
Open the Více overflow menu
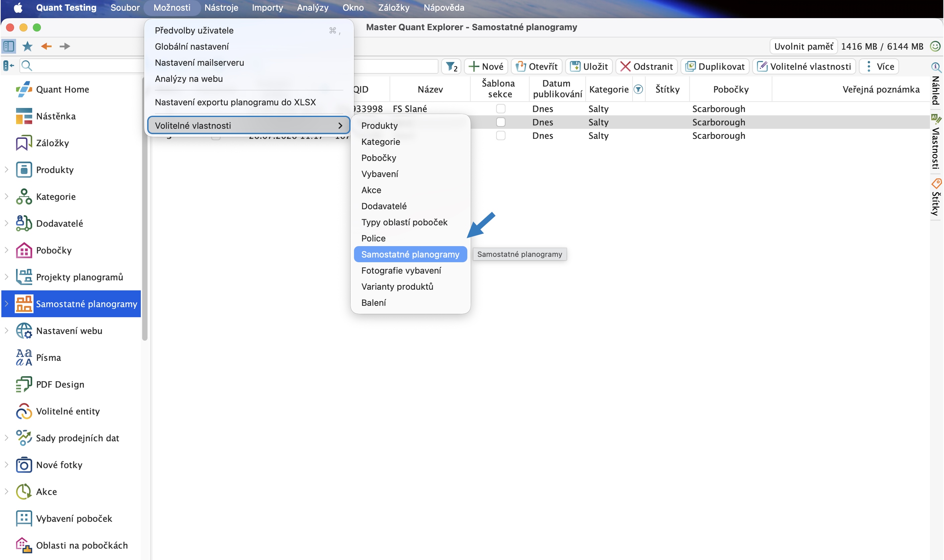pos(879,67)
